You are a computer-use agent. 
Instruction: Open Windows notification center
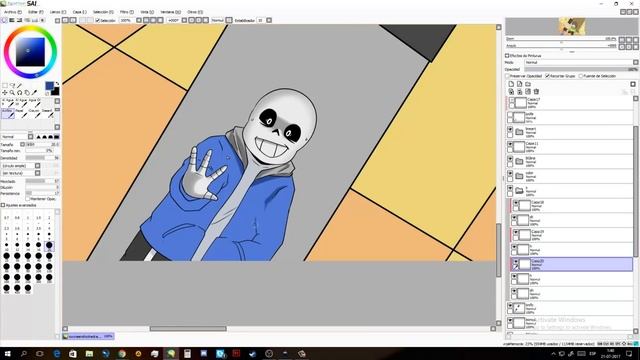click(x=629, y=353)
